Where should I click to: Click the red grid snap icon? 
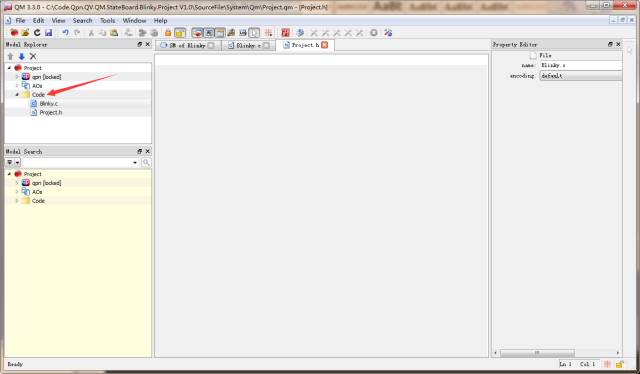click(268, 33)
